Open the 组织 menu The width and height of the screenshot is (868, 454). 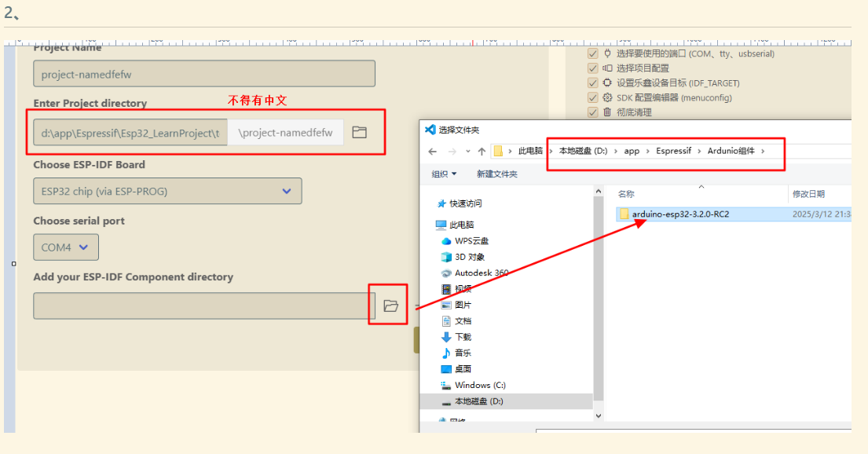click(440, 174)
